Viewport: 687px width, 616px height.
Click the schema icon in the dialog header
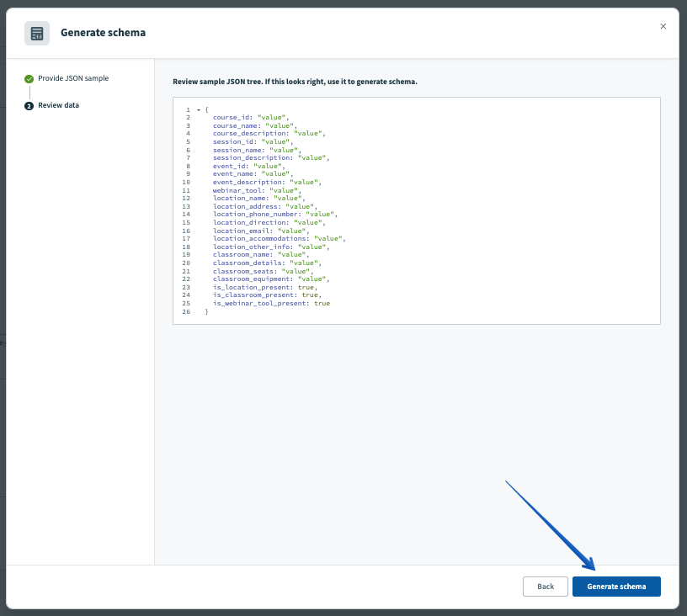coord(37,34)
